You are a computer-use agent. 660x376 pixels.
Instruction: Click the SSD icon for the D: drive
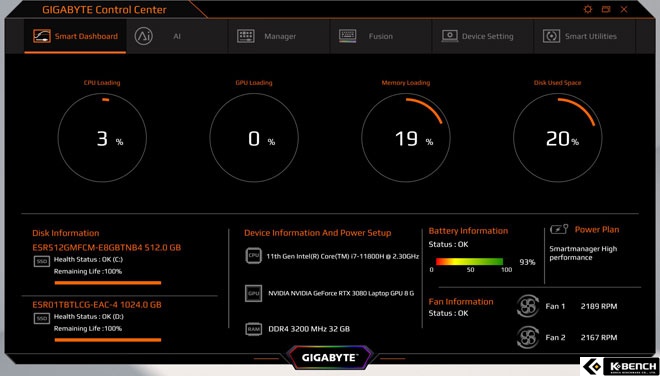(x=42, y=318)
